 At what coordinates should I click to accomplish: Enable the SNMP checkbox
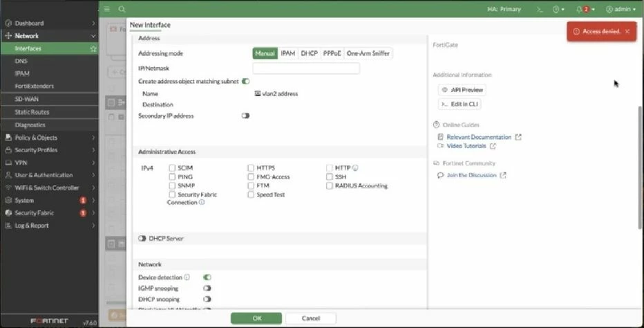pyautogui.click(x=172, y=185)
